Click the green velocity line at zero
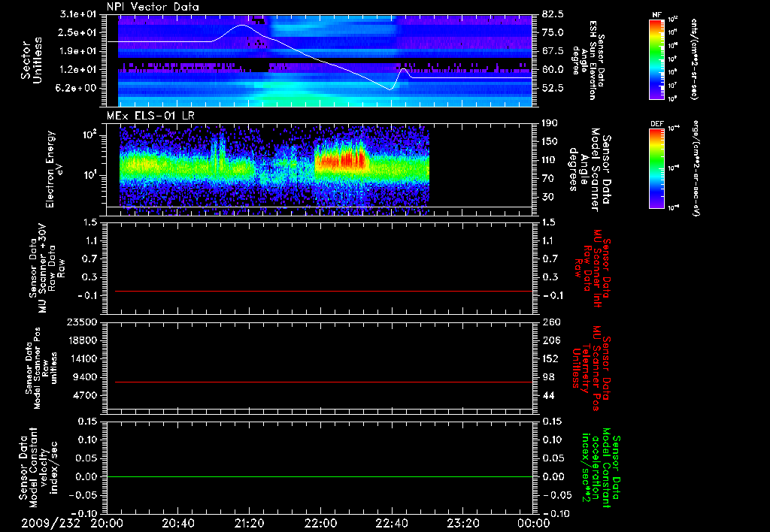This screenshot has width=770, height=532. click(320, 476)
